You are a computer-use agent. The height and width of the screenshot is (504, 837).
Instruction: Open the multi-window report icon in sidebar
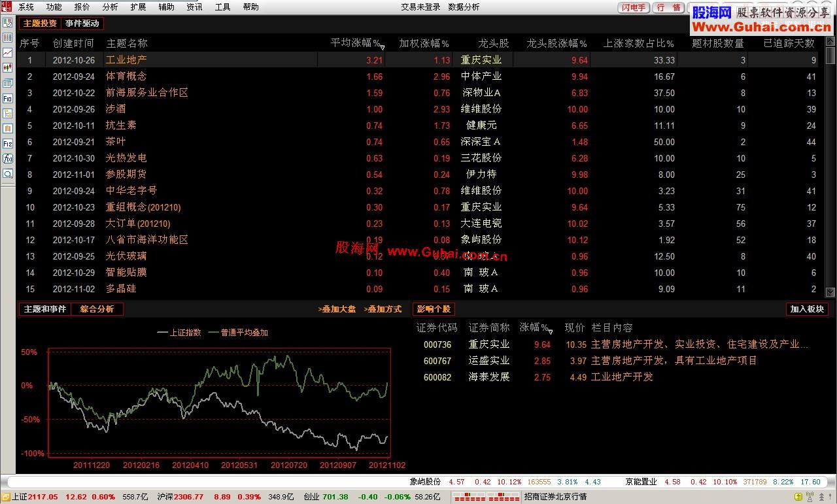tap(8, 83)
